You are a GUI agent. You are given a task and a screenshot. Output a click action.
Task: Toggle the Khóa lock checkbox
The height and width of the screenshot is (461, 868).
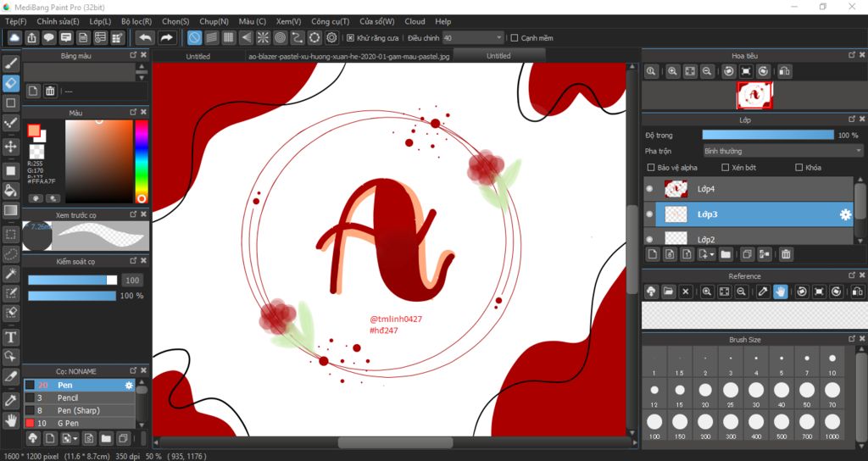pyautogui.click(x=799, y=168)
